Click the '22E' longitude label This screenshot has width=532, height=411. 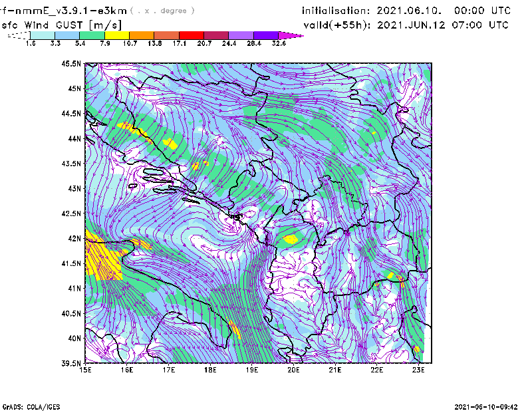point(376,370)
